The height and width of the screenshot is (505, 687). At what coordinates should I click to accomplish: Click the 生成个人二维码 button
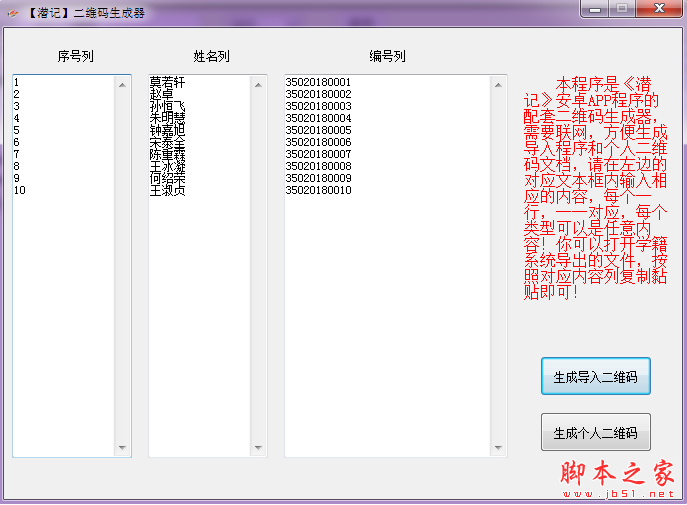(595, 432)
